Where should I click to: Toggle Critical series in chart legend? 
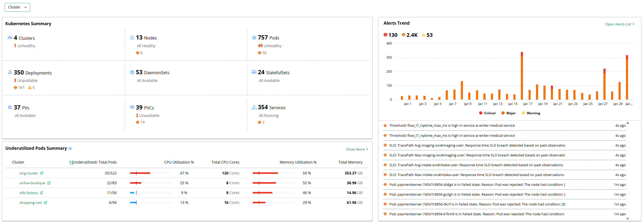pyautogui.click(x=487, y=113)
